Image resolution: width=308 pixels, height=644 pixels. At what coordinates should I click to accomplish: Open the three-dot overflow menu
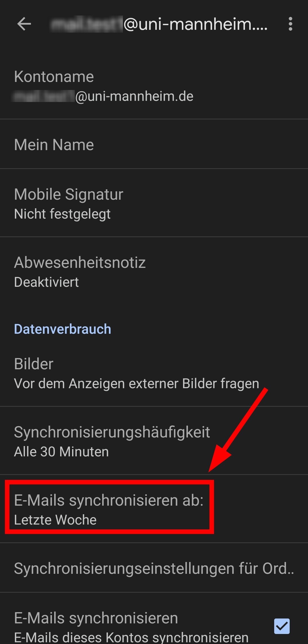(x=291, y=24)
